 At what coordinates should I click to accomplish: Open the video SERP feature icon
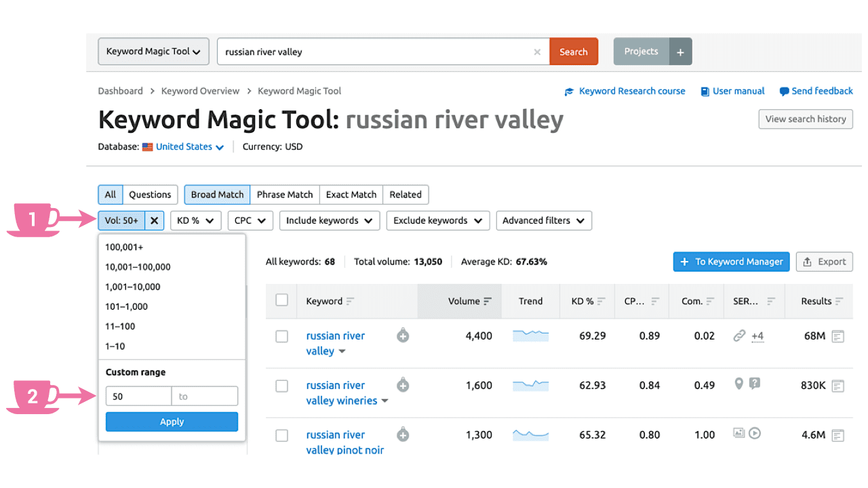(755, 433)
